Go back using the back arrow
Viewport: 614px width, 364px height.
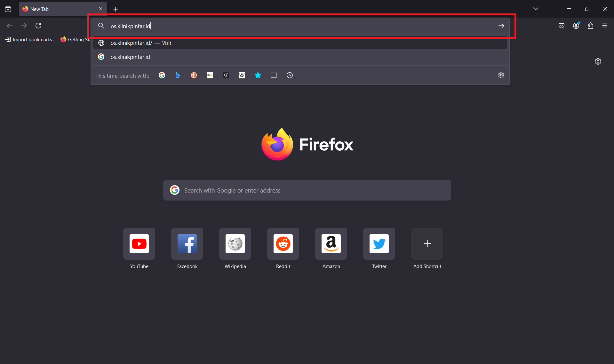coord(10,26)
